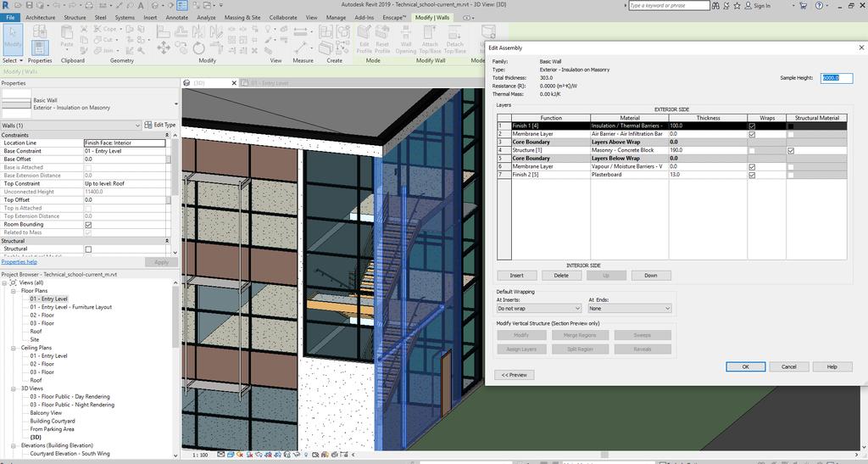Click the 1 : 100 view scale
Image resolution: width=868 pixels, height=464 pixels.
click(200, 455)
